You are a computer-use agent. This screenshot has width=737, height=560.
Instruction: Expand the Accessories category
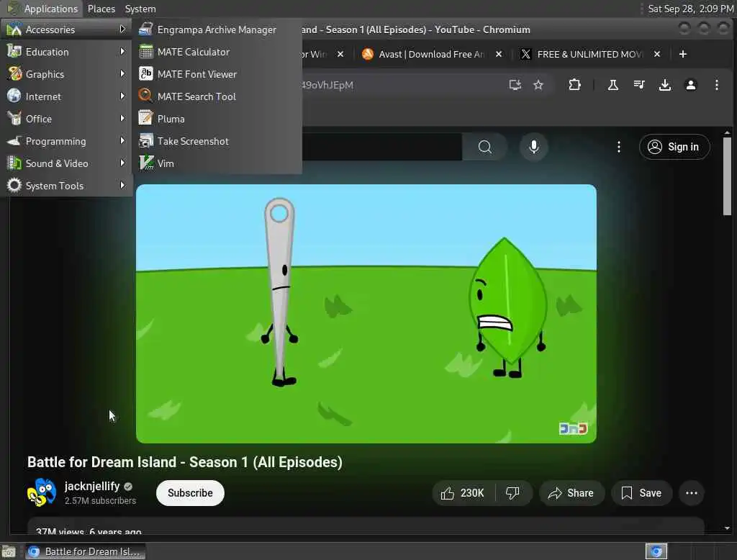coord(65,30)
